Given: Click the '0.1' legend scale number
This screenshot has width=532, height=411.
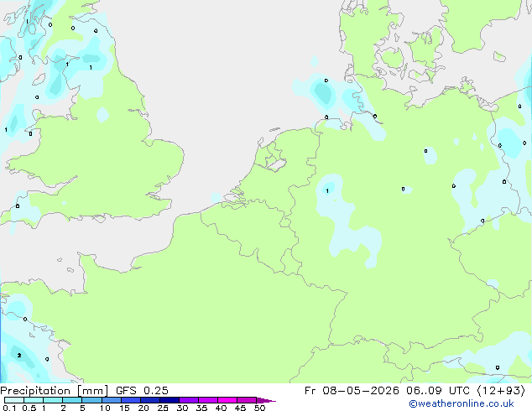Looking at the screenshot, I should 9,408.
